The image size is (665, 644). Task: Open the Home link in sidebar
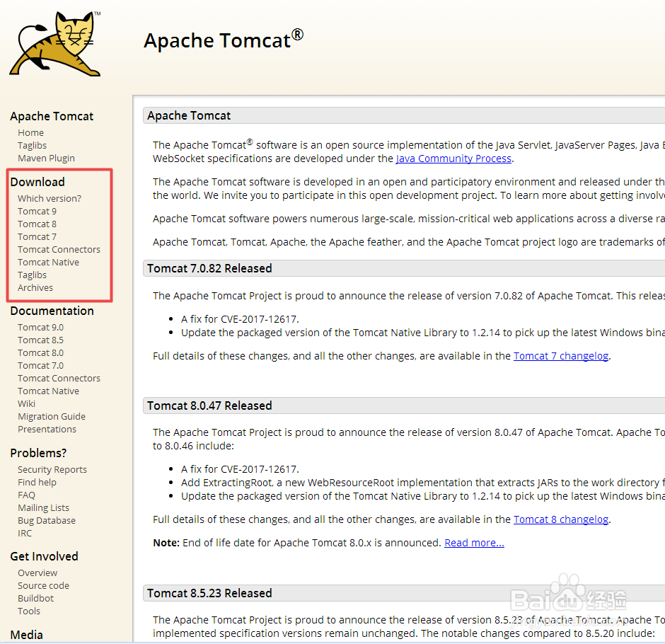click(x=30, y=133)
